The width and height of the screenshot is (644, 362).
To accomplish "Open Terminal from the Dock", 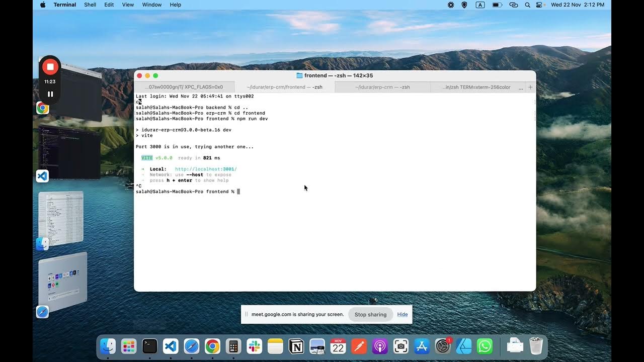I will [x=150, y=346].
